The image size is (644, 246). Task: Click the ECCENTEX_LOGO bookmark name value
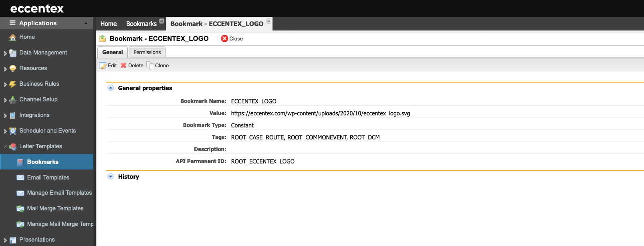coord(254,101)
